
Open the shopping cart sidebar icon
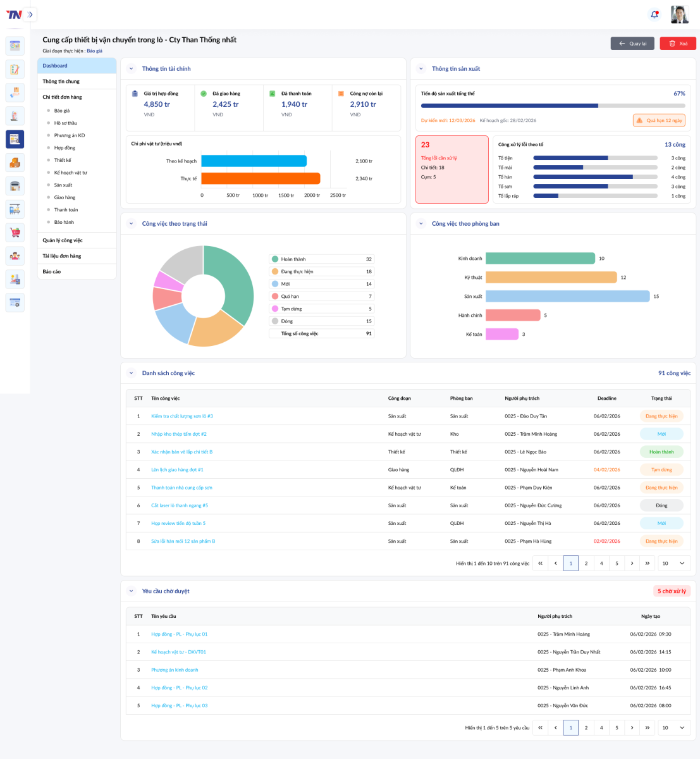point(15,232)
